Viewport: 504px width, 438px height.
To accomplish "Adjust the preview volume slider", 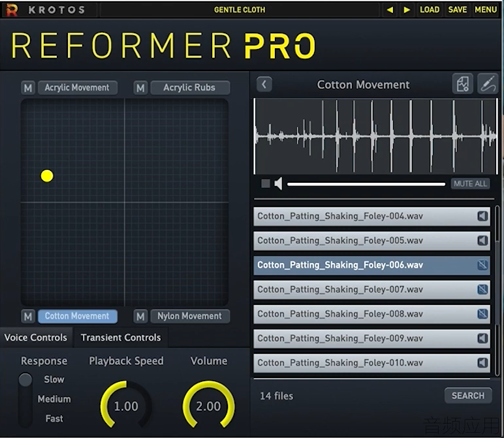I will (x=366, y=184).
